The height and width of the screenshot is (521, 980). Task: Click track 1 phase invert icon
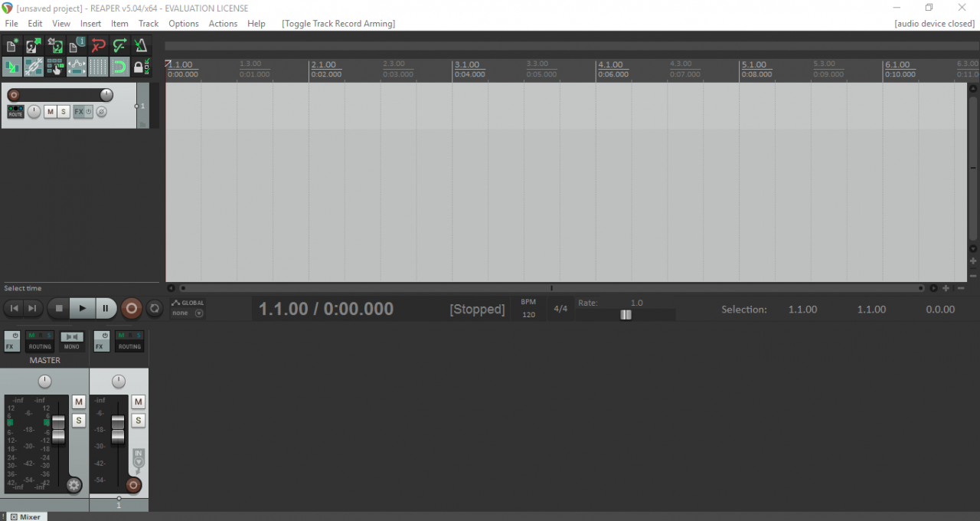[x=101, y=112]
